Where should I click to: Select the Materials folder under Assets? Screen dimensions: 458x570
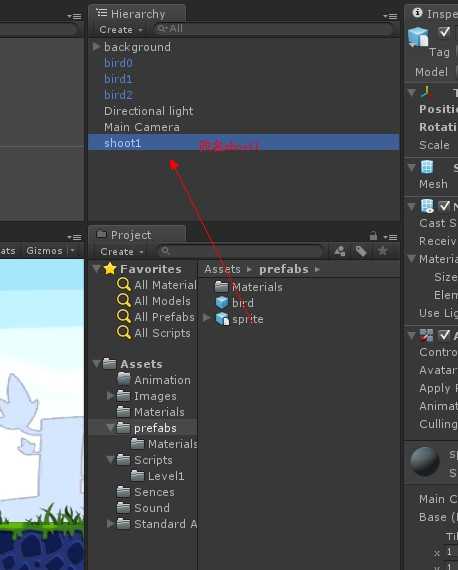tap(151, 412)
